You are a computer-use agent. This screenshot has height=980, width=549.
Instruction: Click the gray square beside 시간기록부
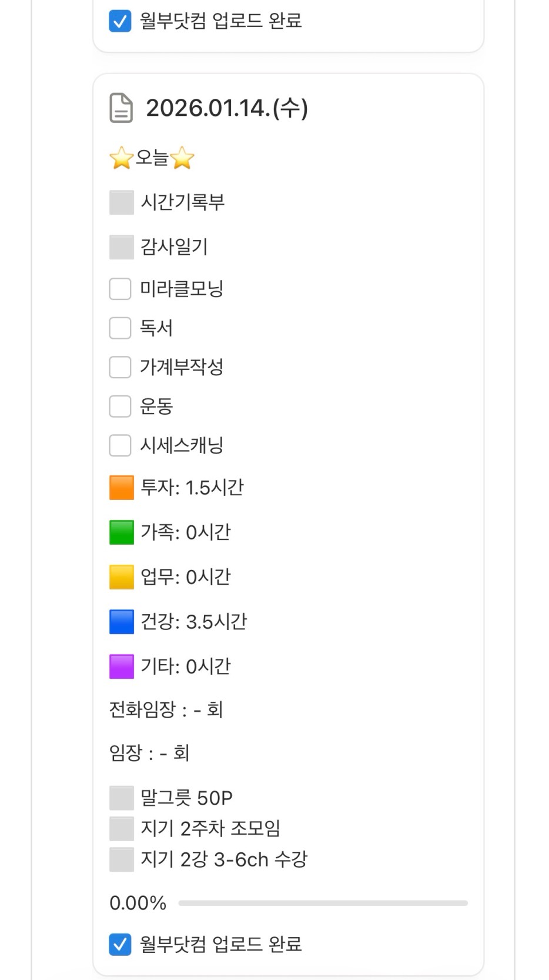pos(122,202)
